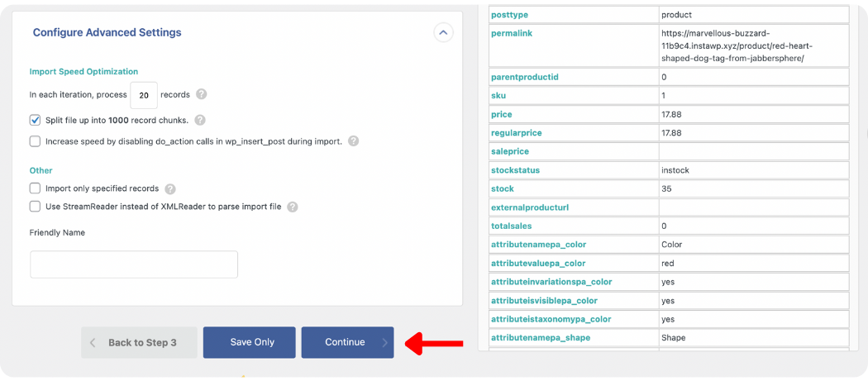Image resolution: width=868 pixels, height=381 pixels.
Task: Click the Configure Advanced Settings heading
Action: 107,33
